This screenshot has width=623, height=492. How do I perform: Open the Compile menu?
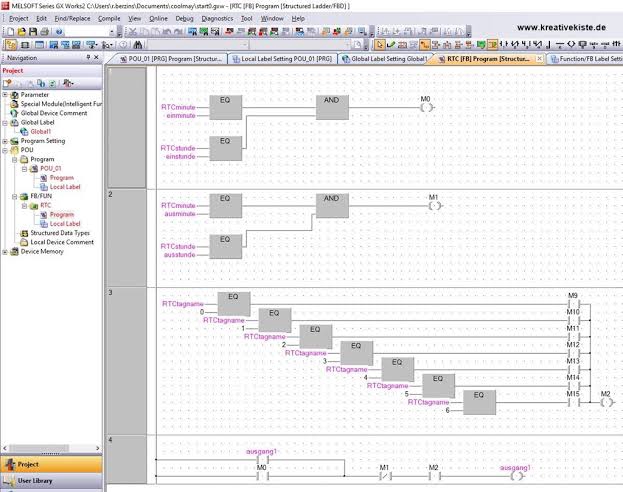109,18
